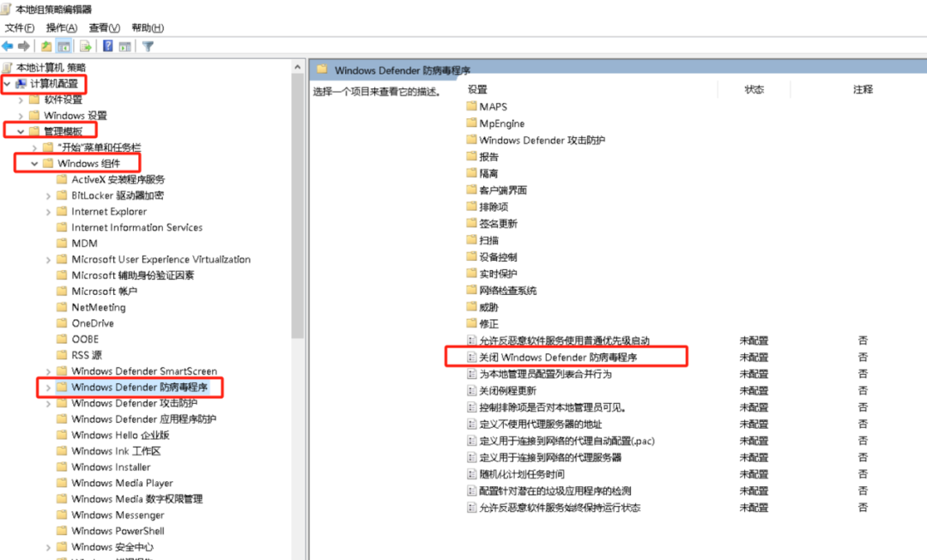The width and height of the screenshot is (927, 560).
Task: Sort by the 注释 column header
Action: (863, 89)
